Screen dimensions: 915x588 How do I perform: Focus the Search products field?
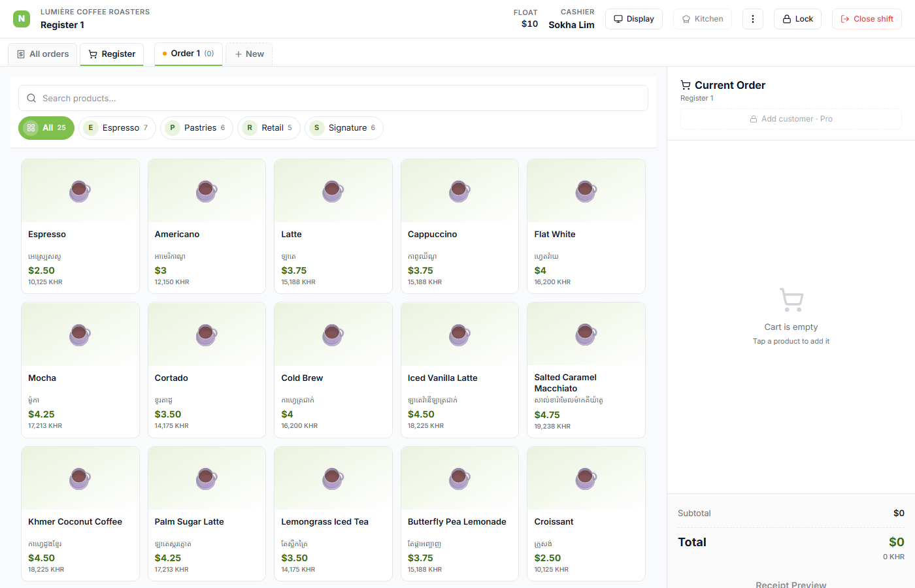pyautogui.click(x=333, y=98)
